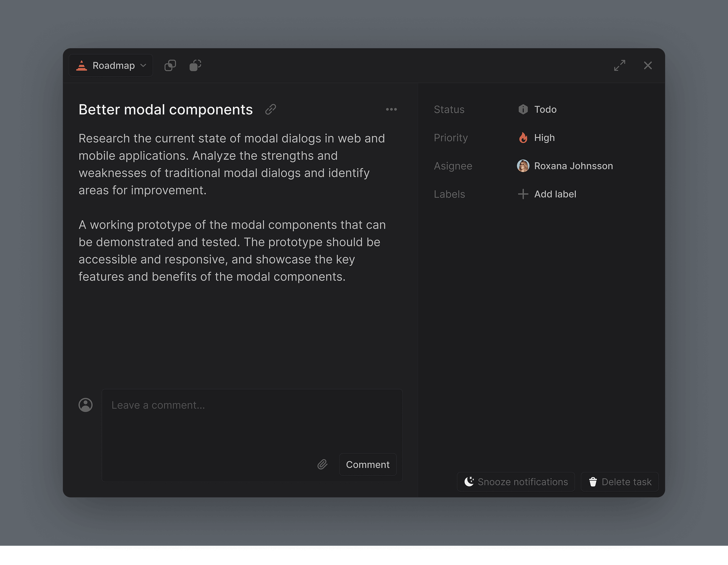The image size is (728, 565).
Task: Click Roxana Johnsson's avatar photo
Action: click(523, 166)
